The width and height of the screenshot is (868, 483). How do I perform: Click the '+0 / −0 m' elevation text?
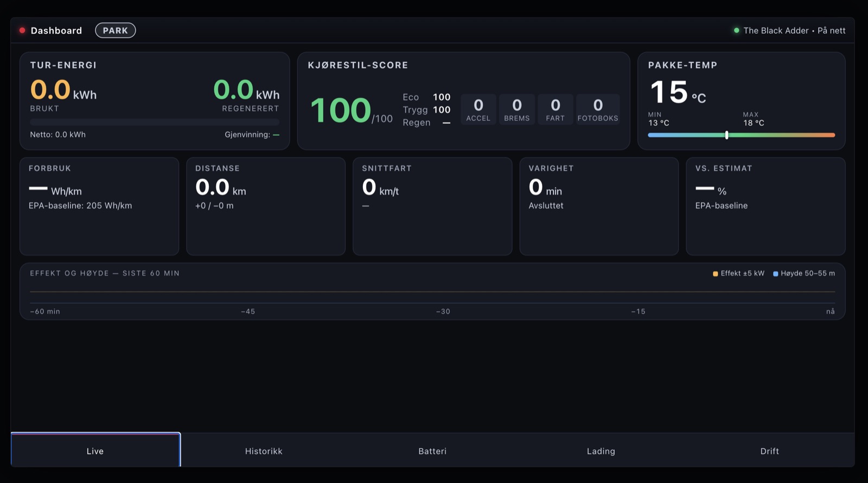click(x=214, y=205)
